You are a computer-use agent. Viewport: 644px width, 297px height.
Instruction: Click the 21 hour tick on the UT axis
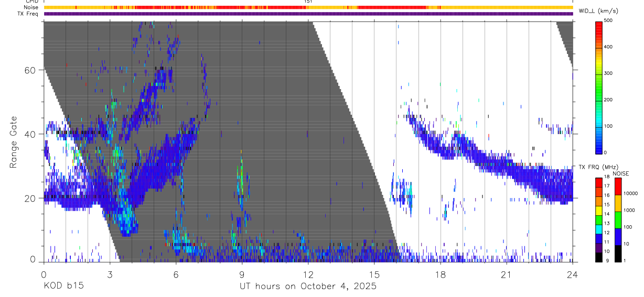tap(506, 273)
